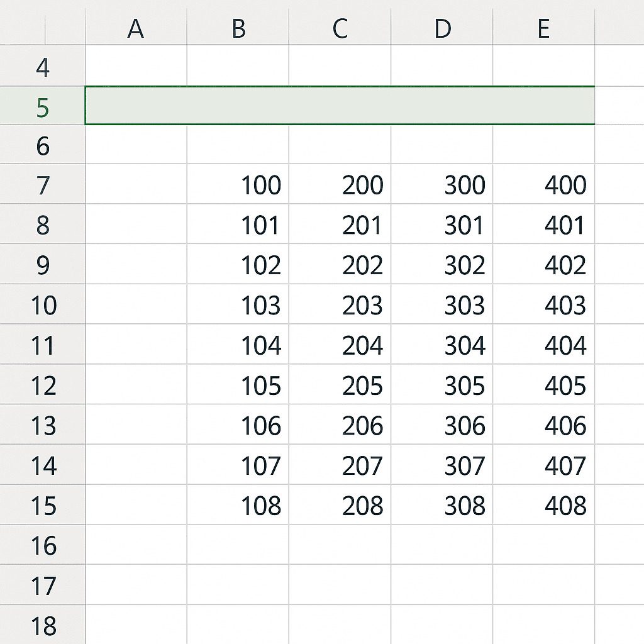Image resolution: width=644 pixels, height=644 pixels.
Task: Select empty cell A10
Action: [x=136, y=305]
